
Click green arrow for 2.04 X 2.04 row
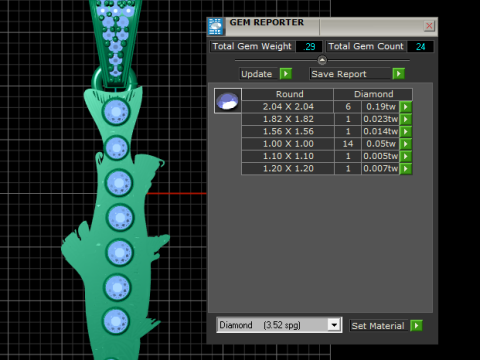click(406, 107)
